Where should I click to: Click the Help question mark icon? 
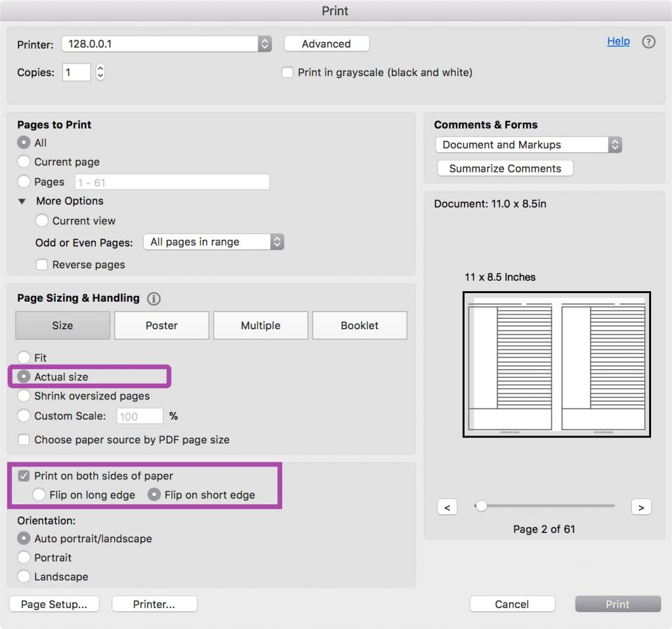pos(648,42)
